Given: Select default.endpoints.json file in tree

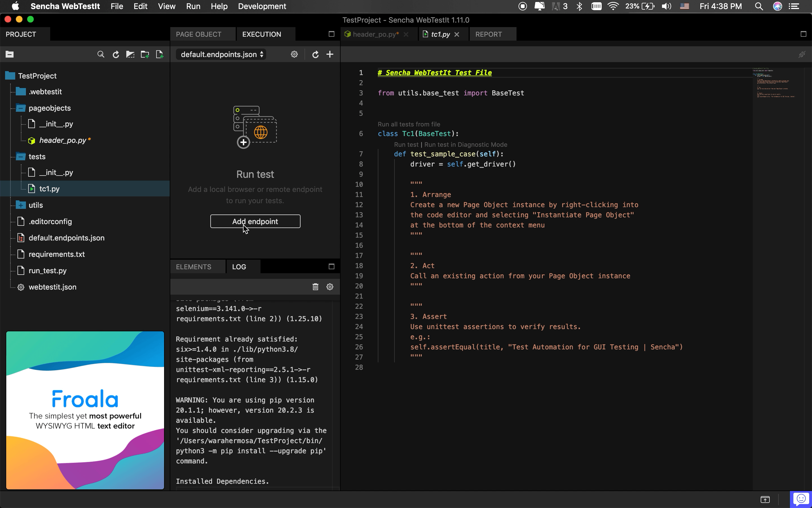Looking at the screenshot, I should [x=67, y=238].
